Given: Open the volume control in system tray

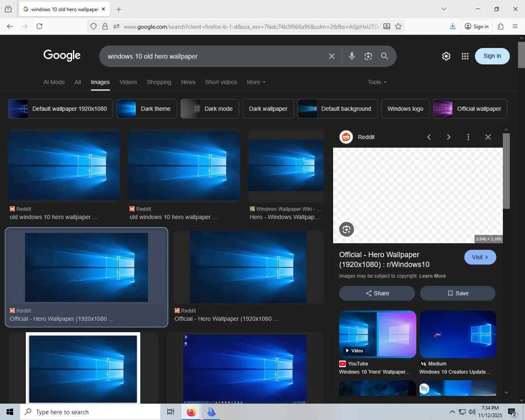Looking at the screenshot, I should (x=472, y=412).
